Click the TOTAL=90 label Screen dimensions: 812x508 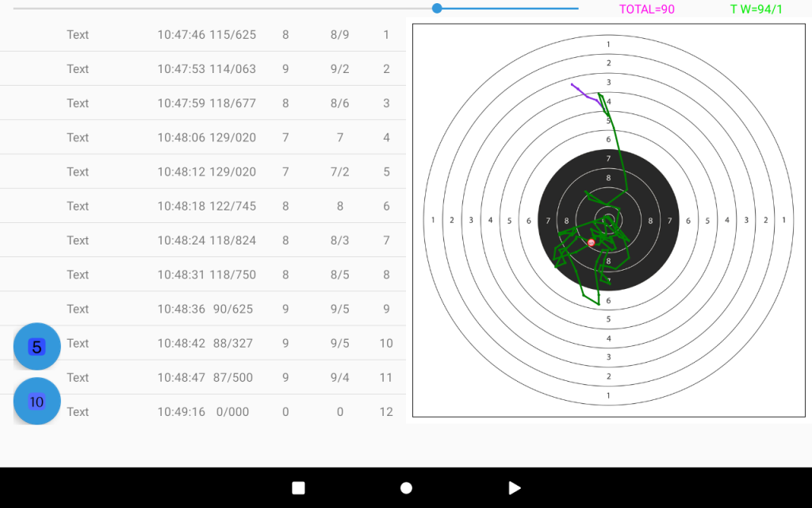[x=646, y=10]
